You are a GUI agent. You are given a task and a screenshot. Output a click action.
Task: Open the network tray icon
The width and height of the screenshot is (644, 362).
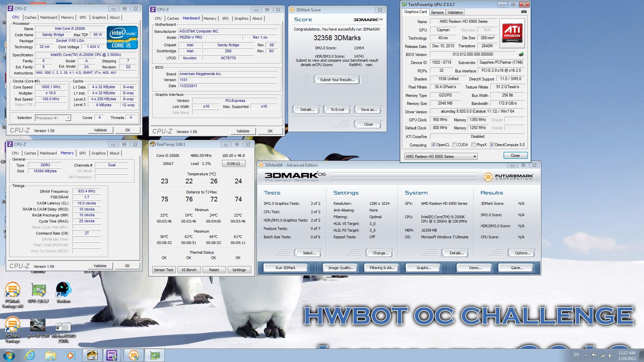tap(602, 355)
